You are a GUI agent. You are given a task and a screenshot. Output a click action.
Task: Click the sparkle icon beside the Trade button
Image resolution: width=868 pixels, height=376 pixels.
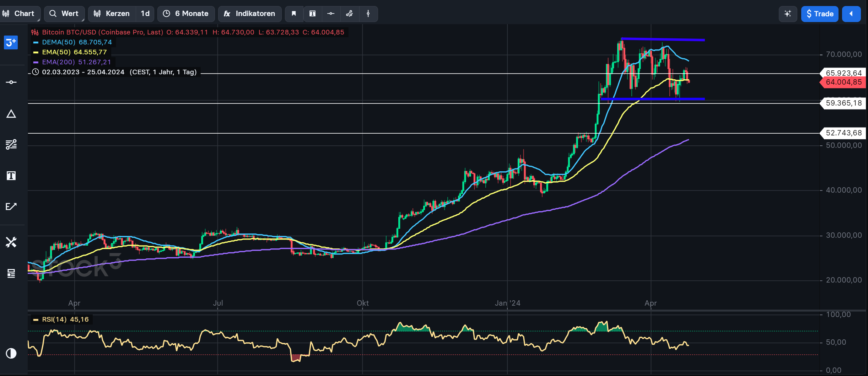(788, 14)
